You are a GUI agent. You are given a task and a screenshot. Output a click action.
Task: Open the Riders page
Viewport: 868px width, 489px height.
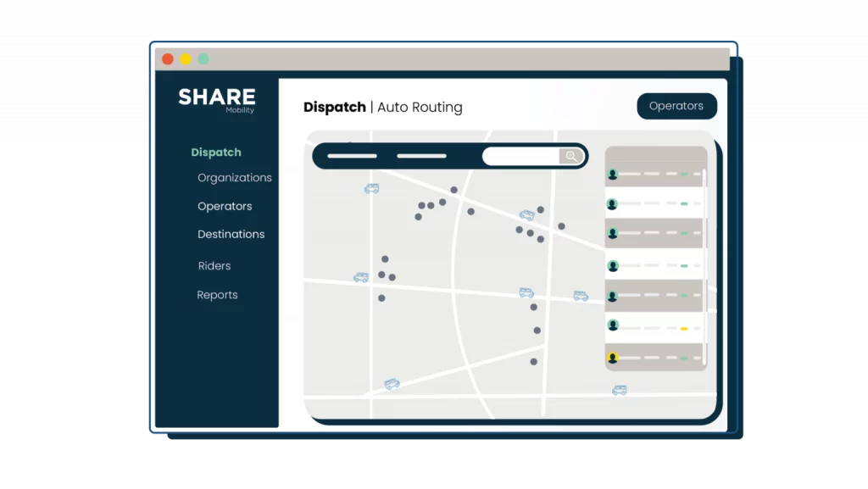(214, 266)
